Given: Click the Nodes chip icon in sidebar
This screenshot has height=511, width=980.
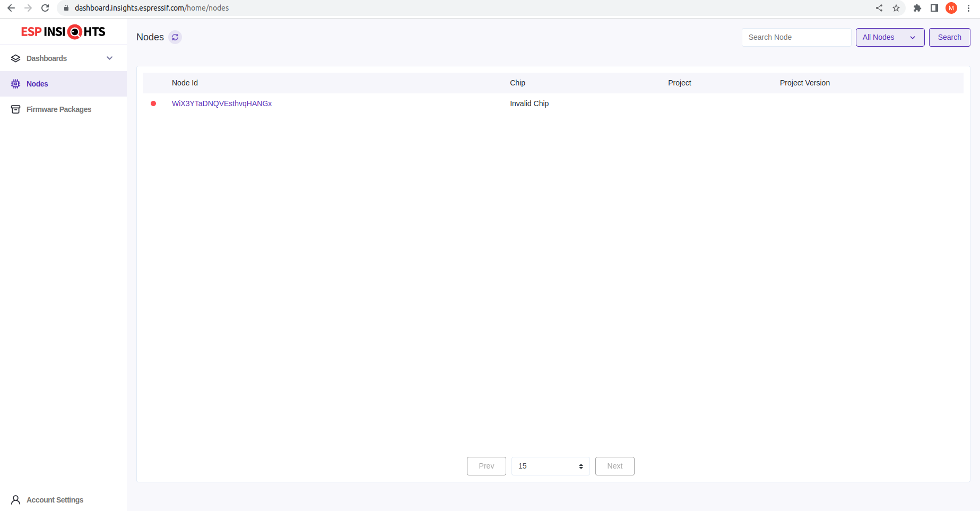Looking at the screenshot, I should 16,84.
